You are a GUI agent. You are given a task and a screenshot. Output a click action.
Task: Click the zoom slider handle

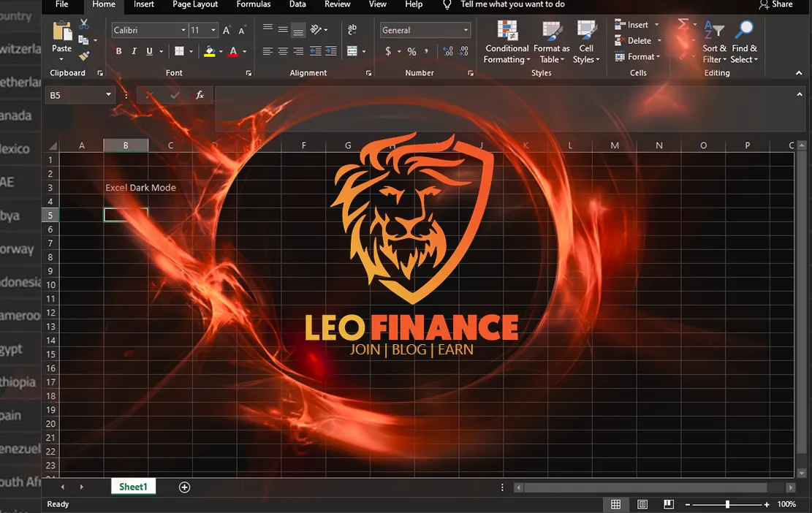728,504
